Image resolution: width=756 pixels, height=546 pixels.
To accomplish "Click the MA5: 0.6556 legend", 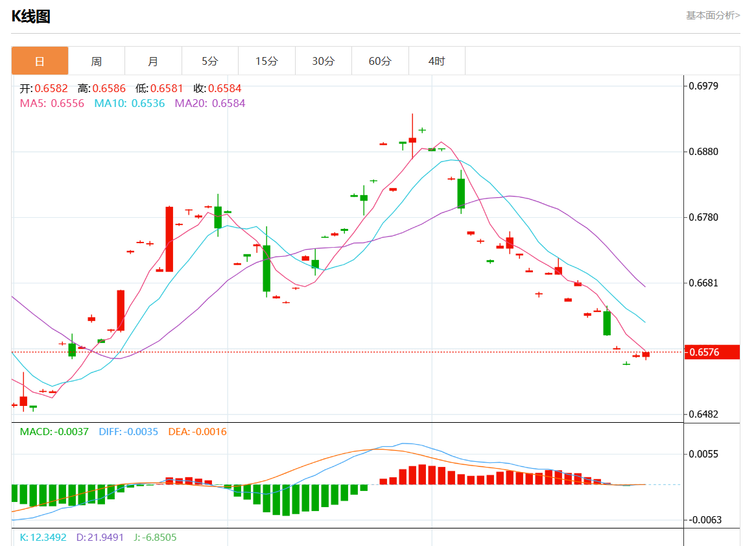I will [x=52, y=103].
